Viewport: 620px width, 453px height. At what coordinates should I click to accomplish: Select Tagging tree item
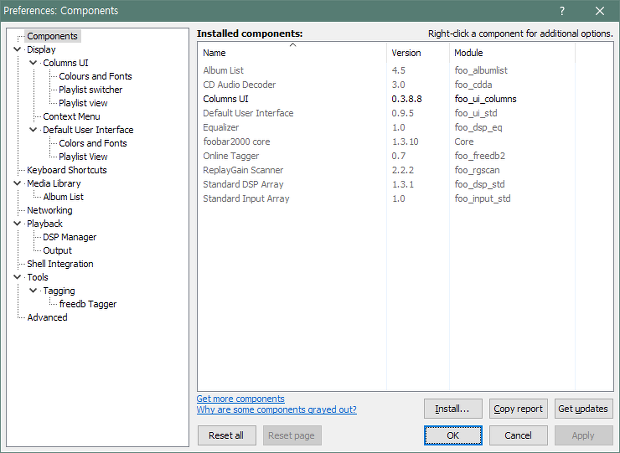(59, 291)
